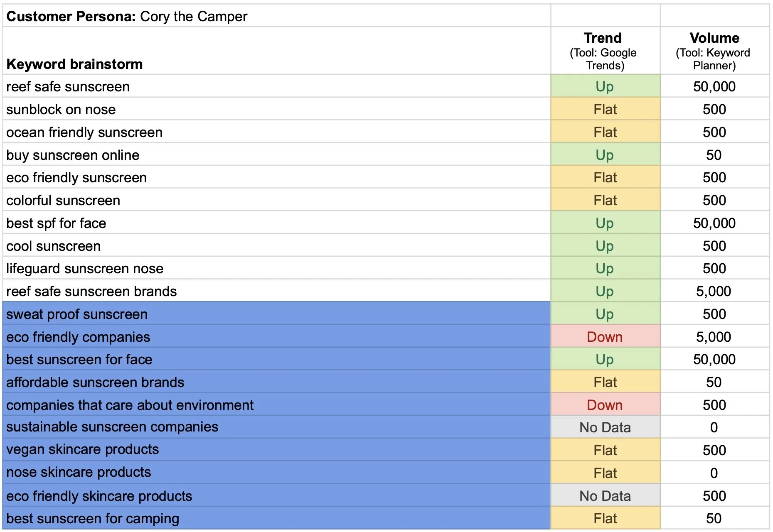
Task: Select 'Flat' trend cell for sunblock on nose
Action: (x=606, y=109)
